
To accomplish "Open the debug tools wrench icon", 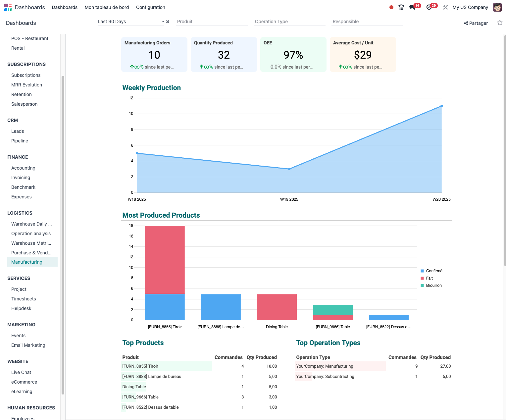I will point(445,7).
